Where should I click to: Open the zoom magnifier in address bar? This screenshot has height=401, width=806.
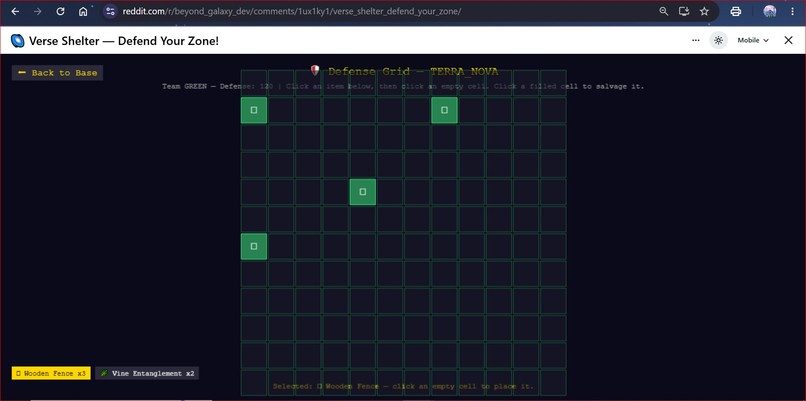pyautogui.click(x=664, y=11)
